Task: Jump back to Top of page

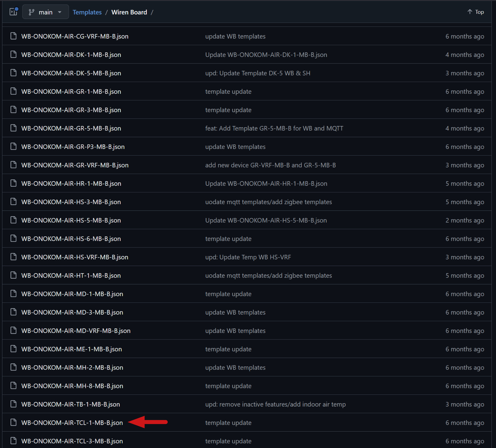Action: (x=475, y=12)
